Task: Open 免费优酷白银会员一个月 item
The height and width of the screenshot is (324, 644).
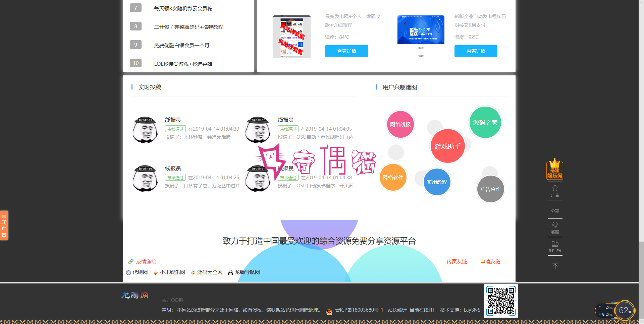Action: click(x=181, y=45)
